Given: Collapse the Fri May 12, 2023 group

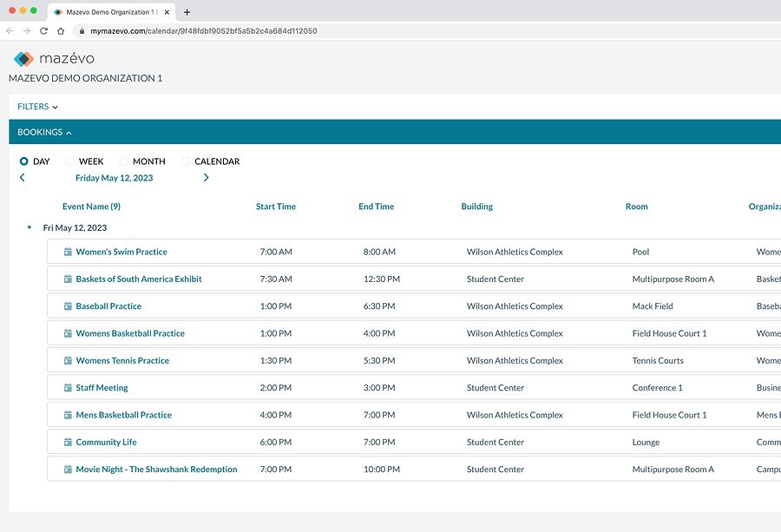Looking at the screenshot, I should tap(29, 227).
